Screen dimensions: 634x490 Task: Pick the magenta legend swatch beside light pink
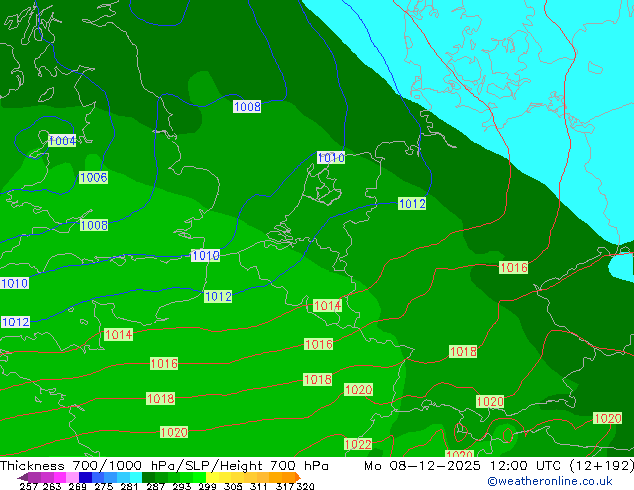click(x=60, y=477)
